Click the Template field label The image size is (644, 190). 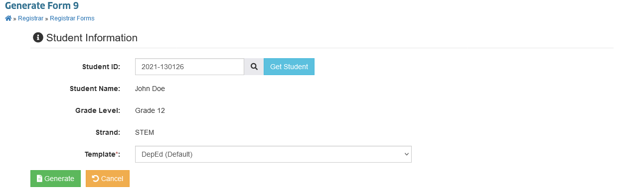(x=102, y=154)
